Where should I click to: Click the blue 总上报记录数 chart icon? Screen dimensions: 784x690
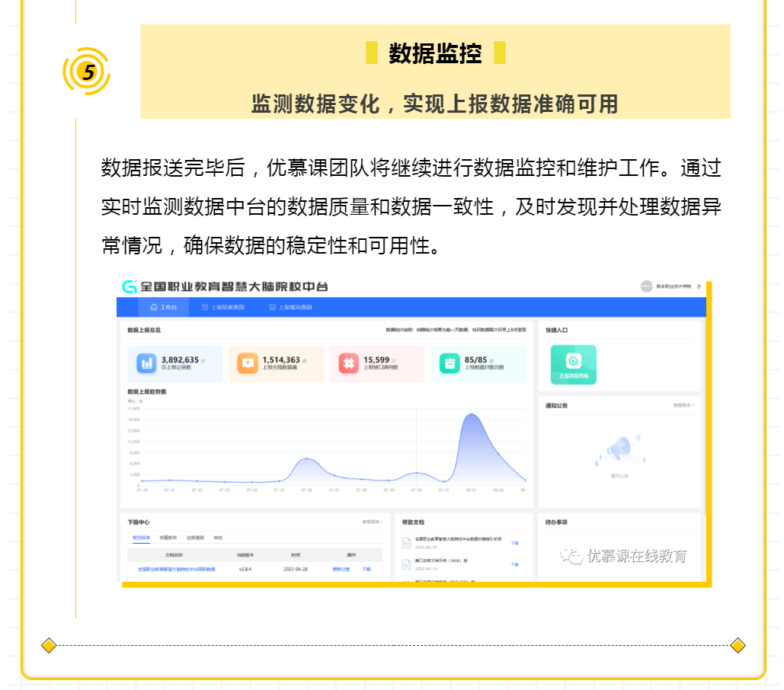146,363
